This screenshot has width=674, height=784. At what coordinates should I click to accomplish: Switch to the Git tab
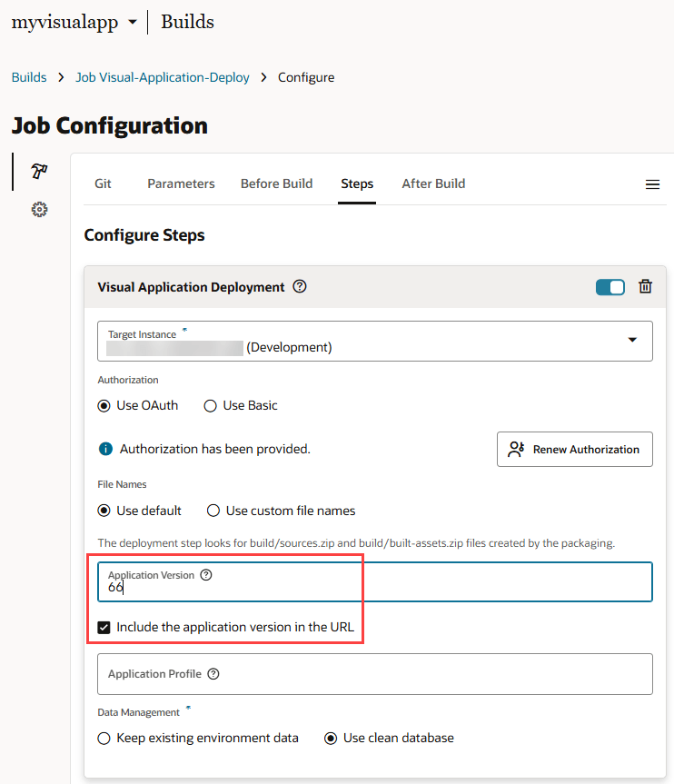pos(103,184)
